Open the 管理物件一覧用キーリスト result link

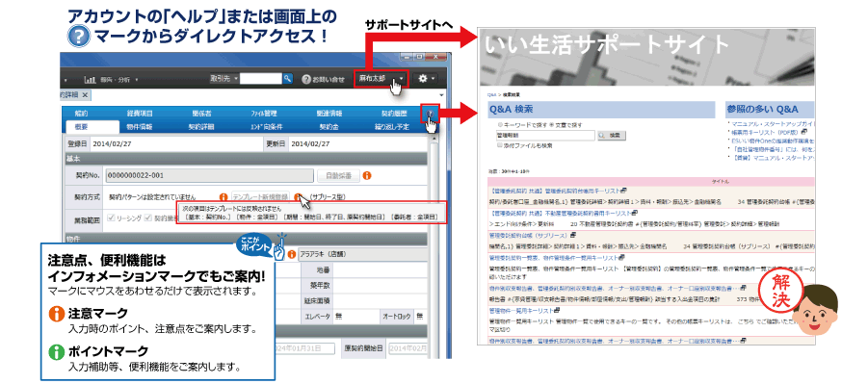click(521, 311)
